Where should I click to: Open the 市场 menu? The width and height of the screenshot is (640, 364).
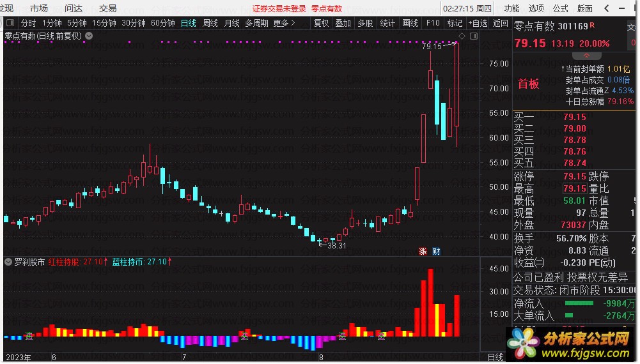(39, 8)
